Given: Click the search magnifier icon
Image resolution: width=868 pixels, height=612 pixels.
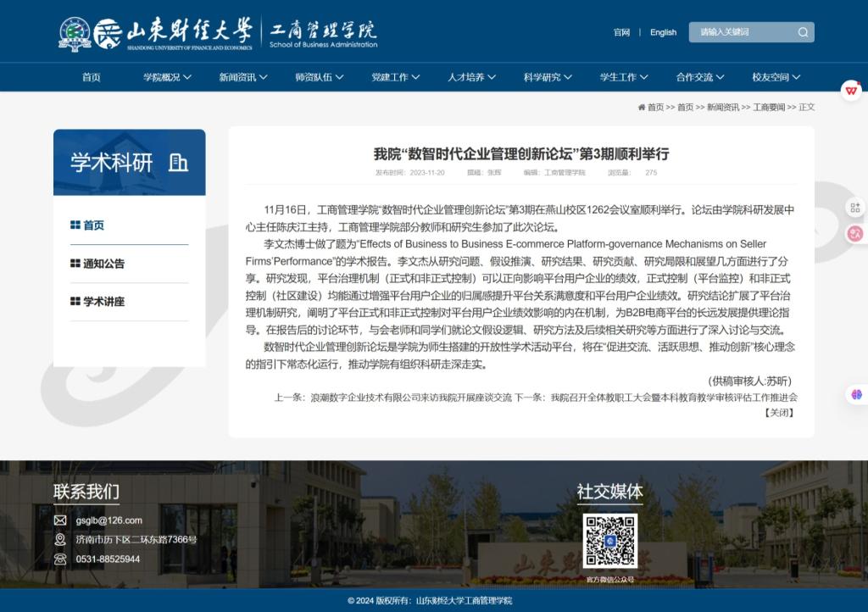Looking at the screenshot, I should point(803,32).
